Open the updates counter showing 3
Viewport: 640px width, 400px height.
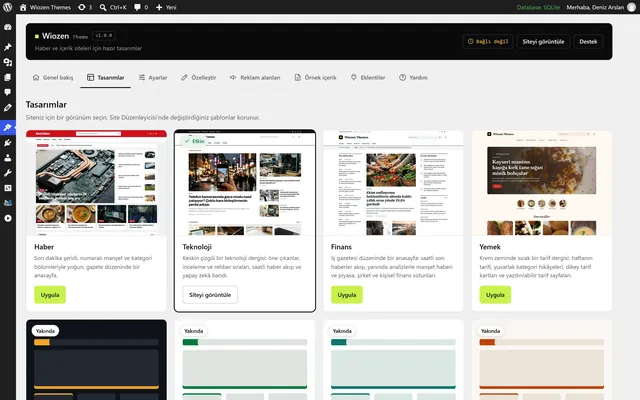(x=85, y=7)
